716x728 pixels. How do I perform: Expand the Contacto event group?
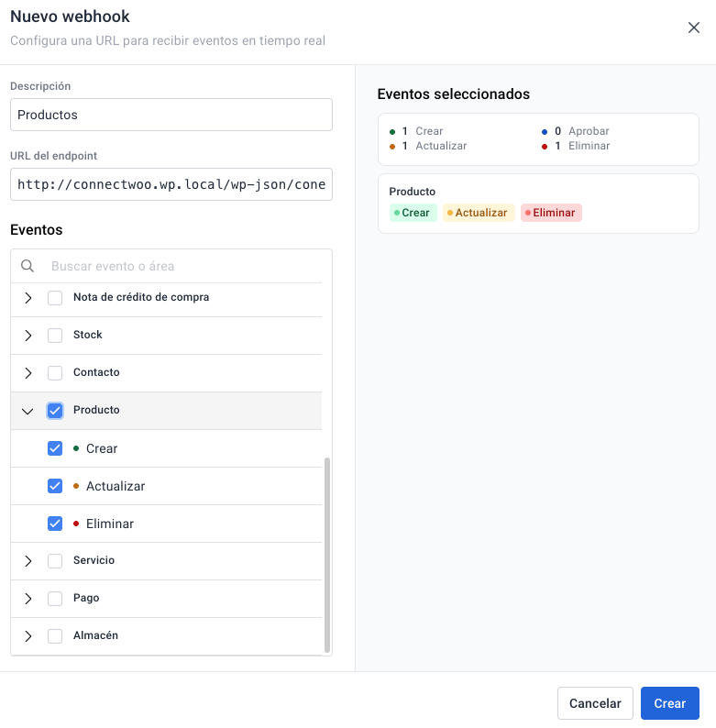tap(28, 373)
